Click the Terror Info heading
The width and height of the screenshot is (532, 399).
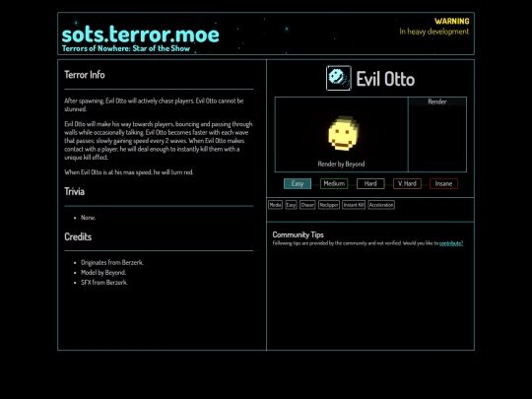85,75
